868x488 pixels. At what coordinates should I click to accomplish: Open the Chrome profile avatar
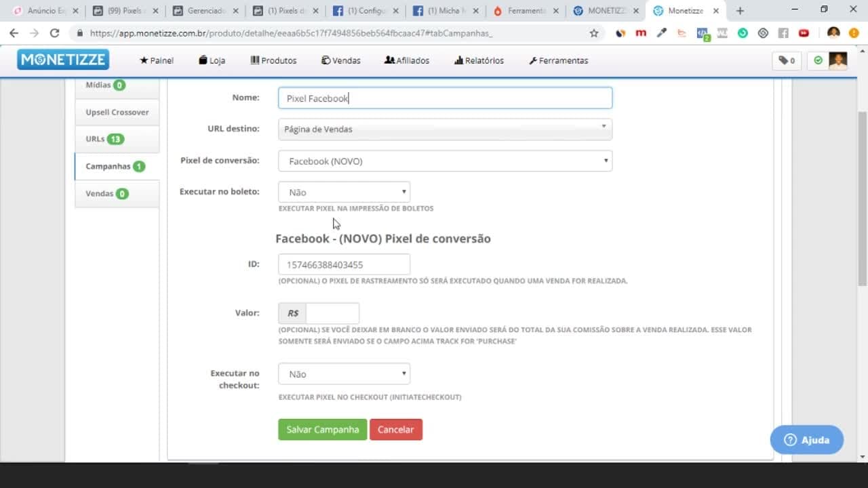(833, 33)
